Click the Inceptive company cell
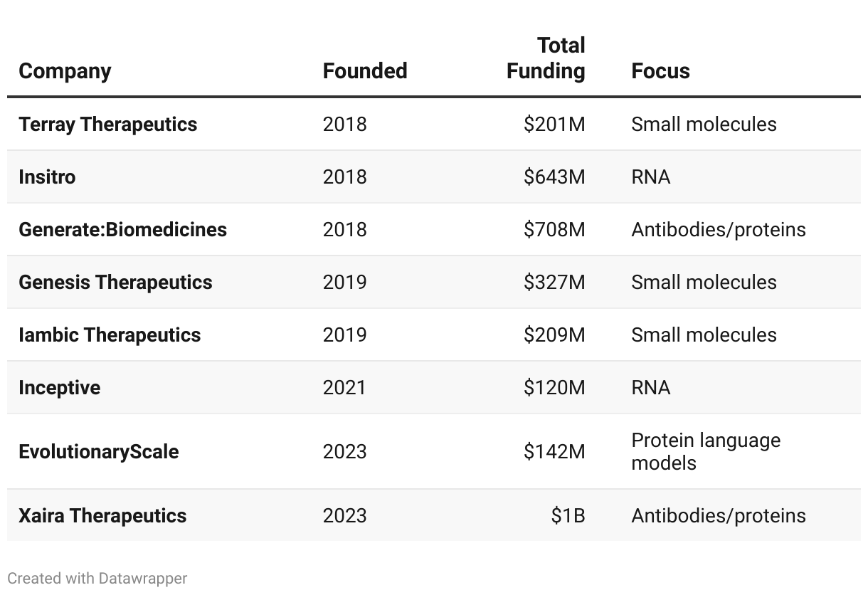 point(59,388)
